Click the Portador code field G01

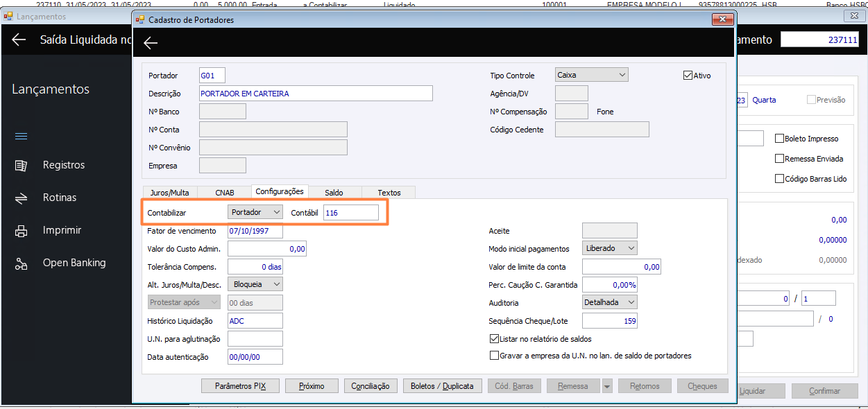point(212,75)
